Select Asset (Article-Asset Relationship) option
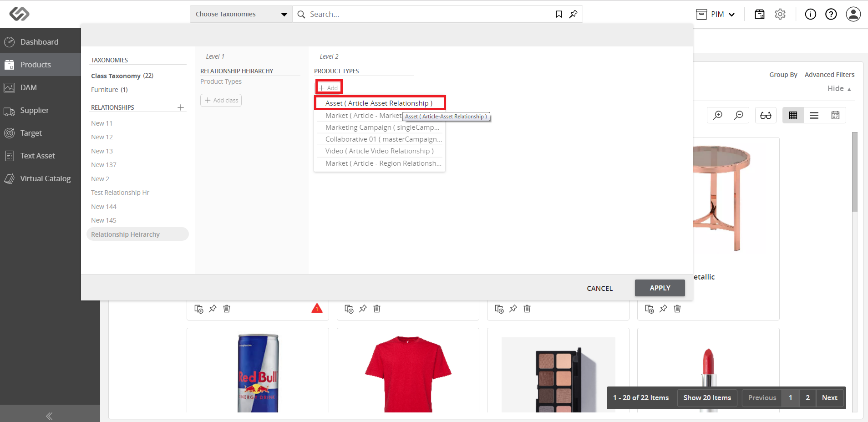The height and width of the screenshot is (422, 868). tap(380, 103)
